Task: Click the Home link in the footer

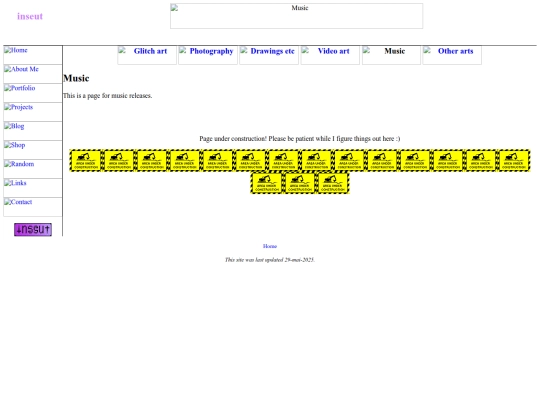Action: pyautogui.click(x=270, y=246)
